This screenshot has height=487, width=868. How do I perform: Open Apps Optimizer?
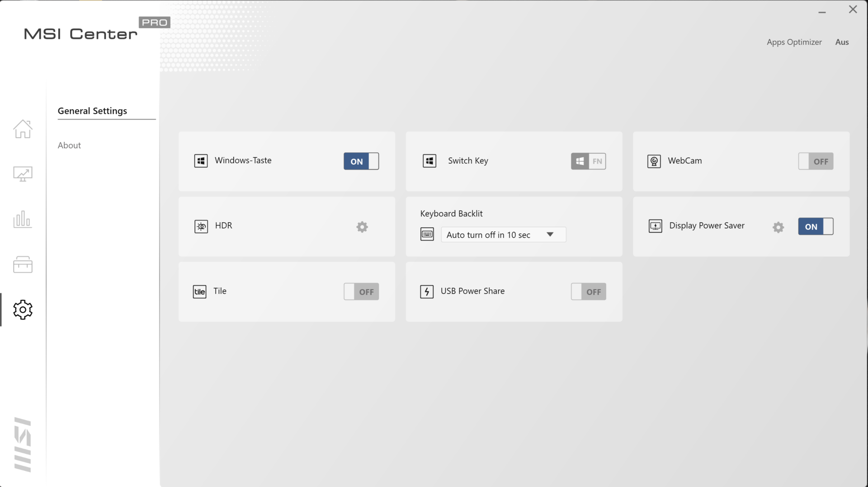794,42
